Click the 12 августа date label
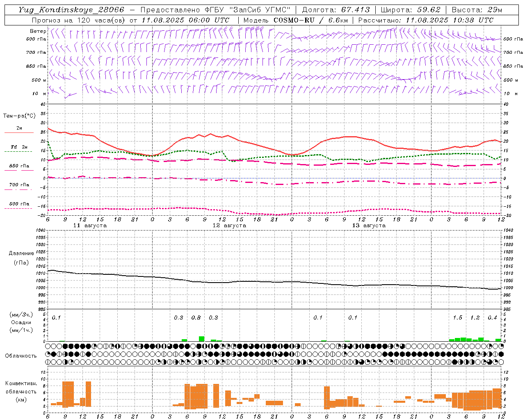525x420 pixels. 229,226
